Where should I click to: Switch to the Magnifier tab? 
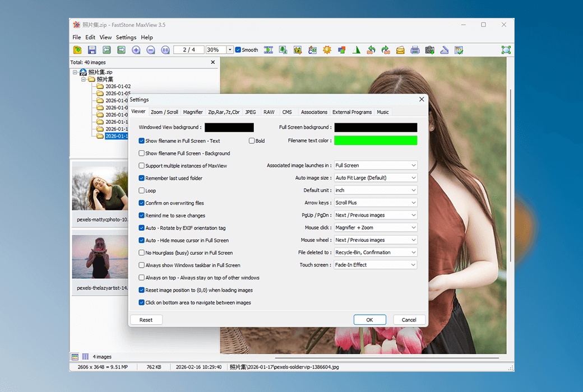point(193,112)
